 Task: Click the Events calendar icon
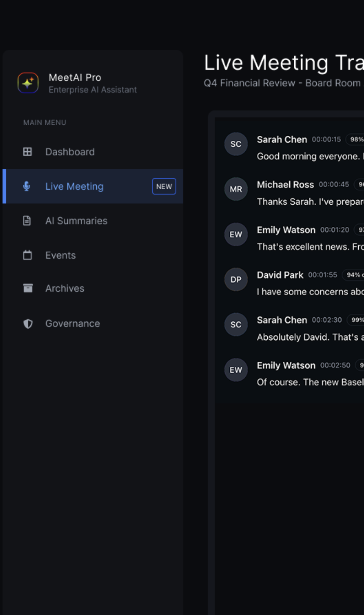tap(27, 255)
